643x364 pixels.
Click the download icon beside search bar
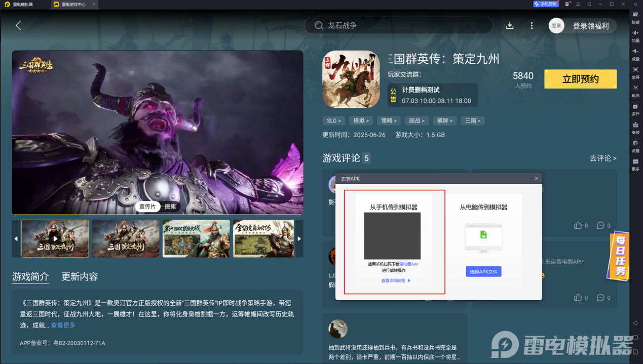[510, 26]
